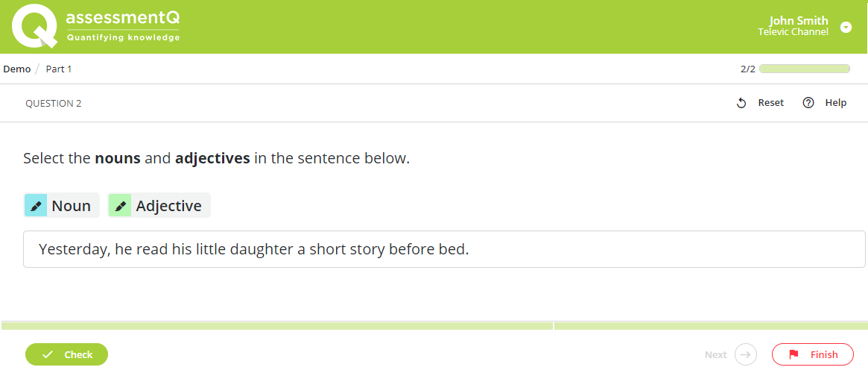The width and height of the screenshot is (868, 373).
Task: Click the checkmark icon on Check
Action: [48, 354]
